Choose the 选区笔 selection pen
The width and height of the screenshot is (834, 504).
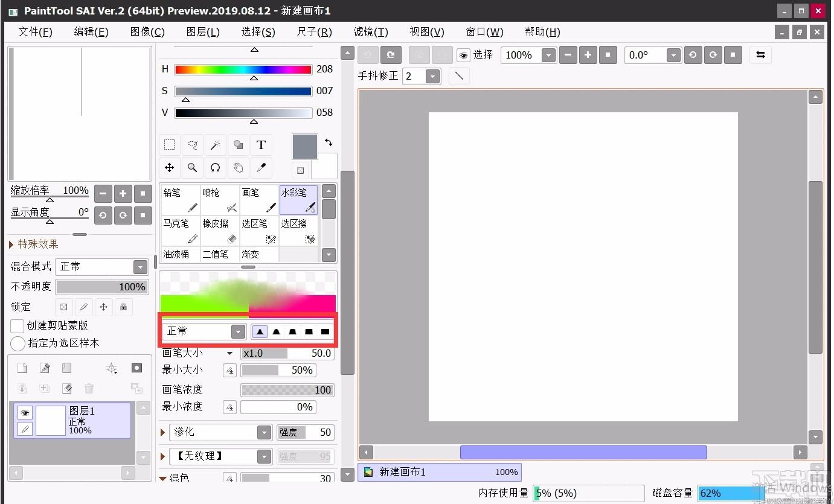coord(259,231)
